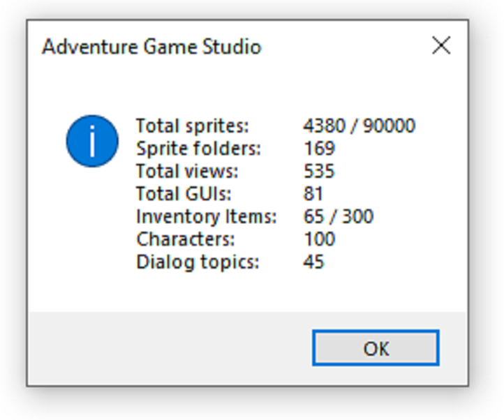Click the Sprite folders label
The height and width of the screenshot is (420, 504).
pos(198,149)
